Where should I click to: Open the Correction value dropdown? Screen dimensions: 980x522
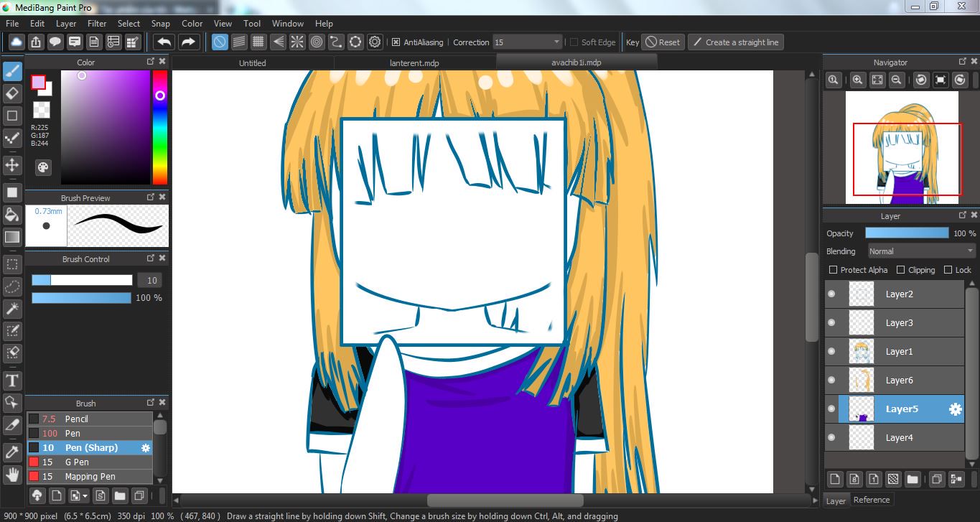527,42
